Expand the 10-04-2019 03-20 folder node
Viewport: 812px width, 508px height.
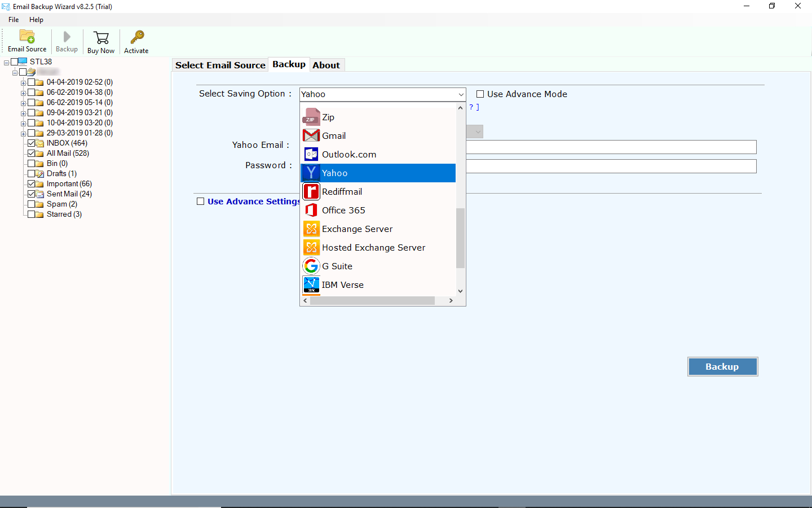pyautogui.click(x=24, y=124)
